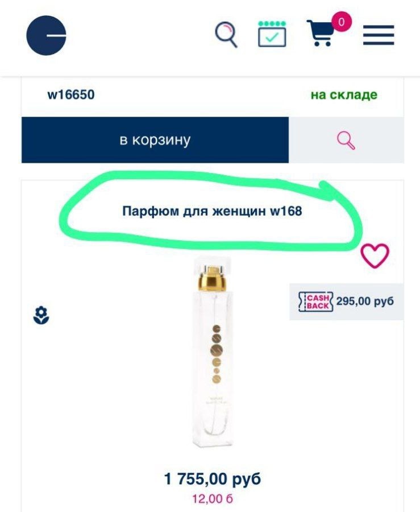This screenshot has height=512, width=420.
Task: Add w16650 to cart with в корзину
Action: click(155, 140)
